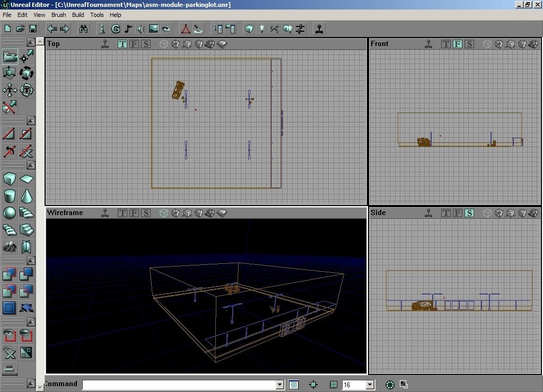
Task: Collapse the top camera tools group
Action: [x=31, y=42]
